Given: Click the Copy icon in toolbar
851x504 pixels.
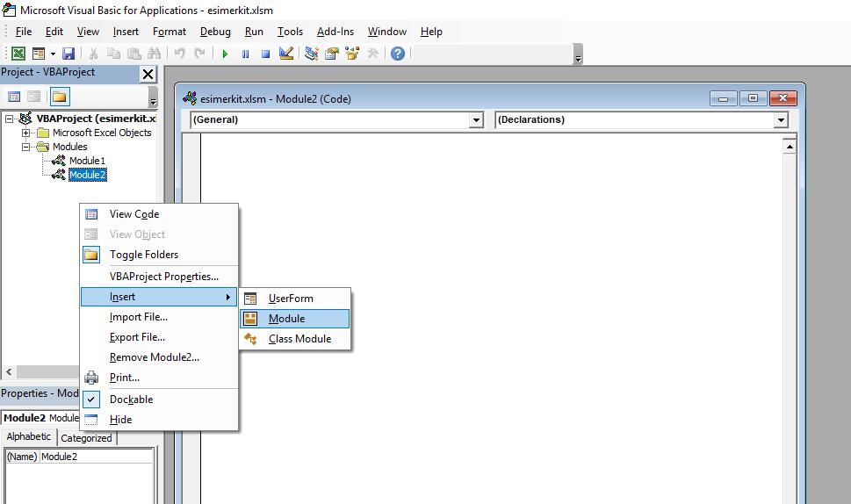Looking at the screenshot, I should click(113, 54).
